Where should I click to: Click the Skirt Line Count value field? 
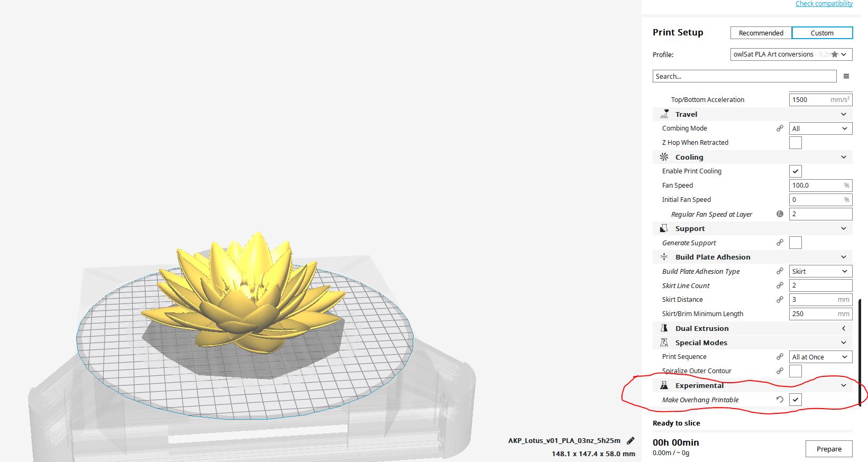coord(821,285)
